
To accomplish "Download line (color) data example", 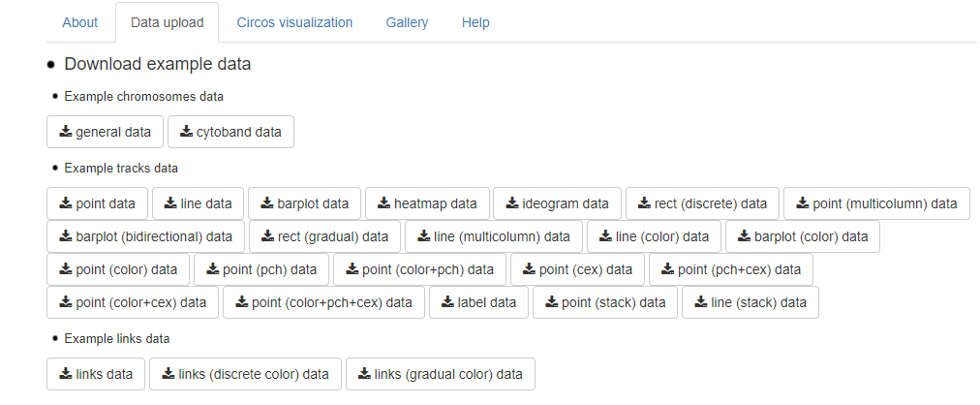I will 654,236.
